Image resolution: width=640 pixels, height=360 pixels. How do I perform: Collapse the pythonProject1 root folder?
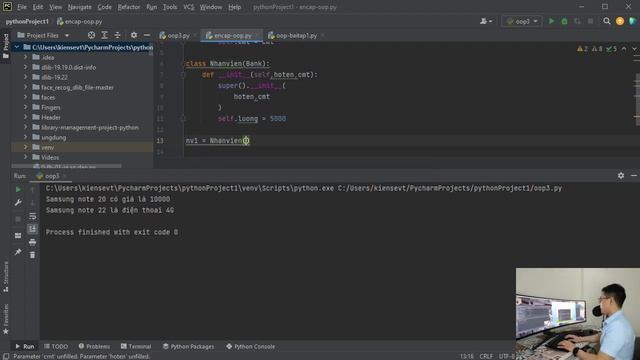[x=17, y=47]
